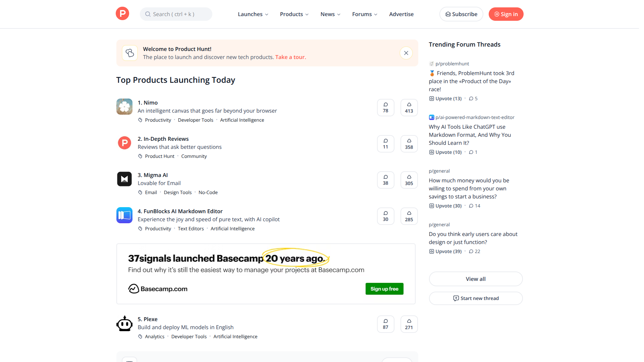Click the search magnifier icon
The width and height of the screenshot is (644, 362).
pyautogui.click(x=148, y=14)
